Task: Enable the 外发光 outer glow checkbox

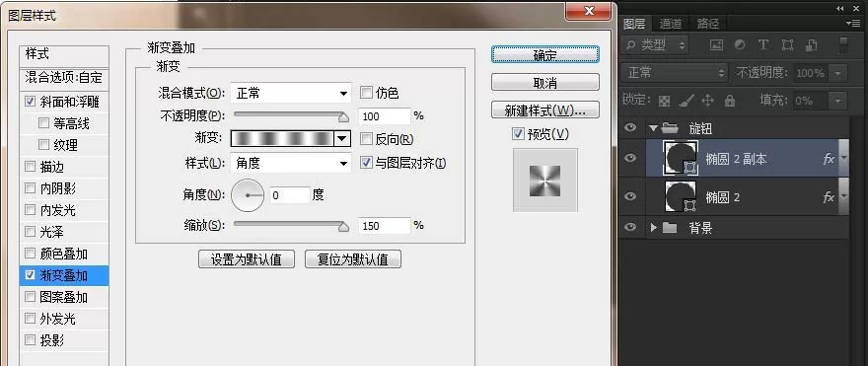Action: coord(30,319)
